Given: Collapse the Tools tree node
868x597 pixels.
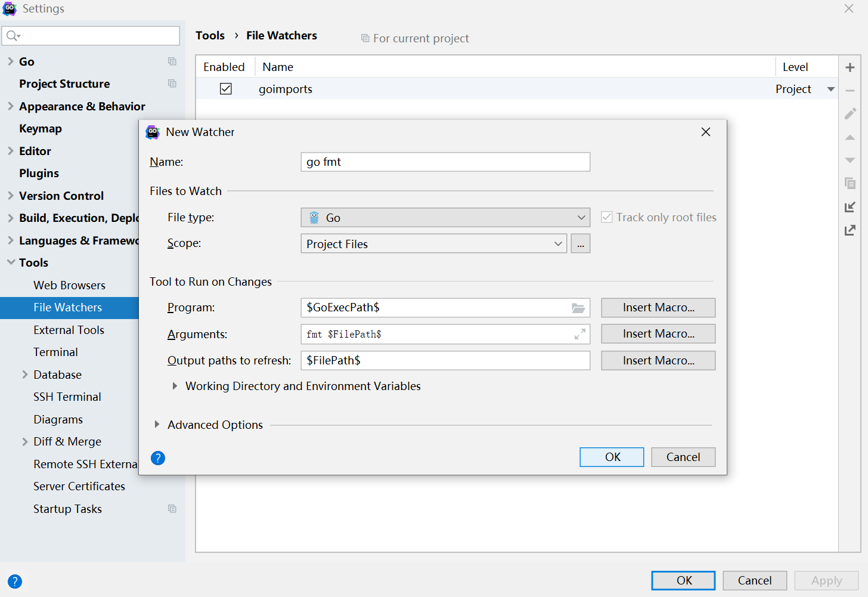Looking at the screenshot, I should (x=11, y=262).
